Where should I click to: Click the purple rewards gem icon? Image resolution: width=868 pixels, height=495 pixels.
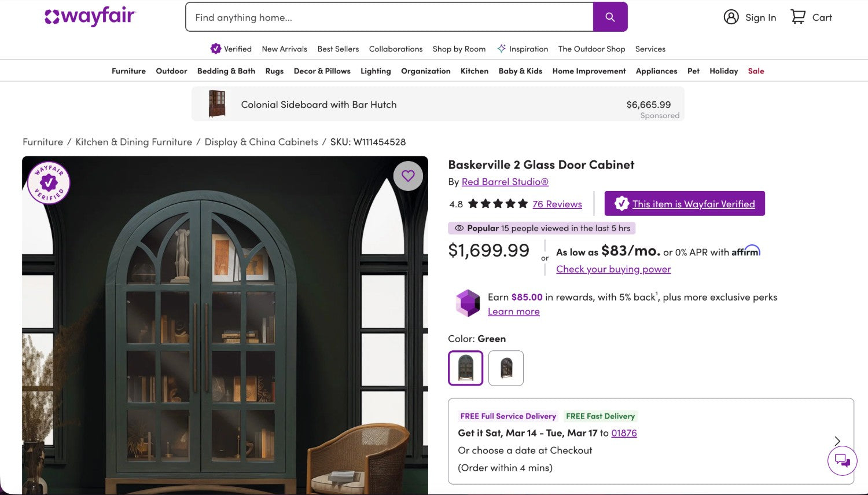[x=468, y=303]
